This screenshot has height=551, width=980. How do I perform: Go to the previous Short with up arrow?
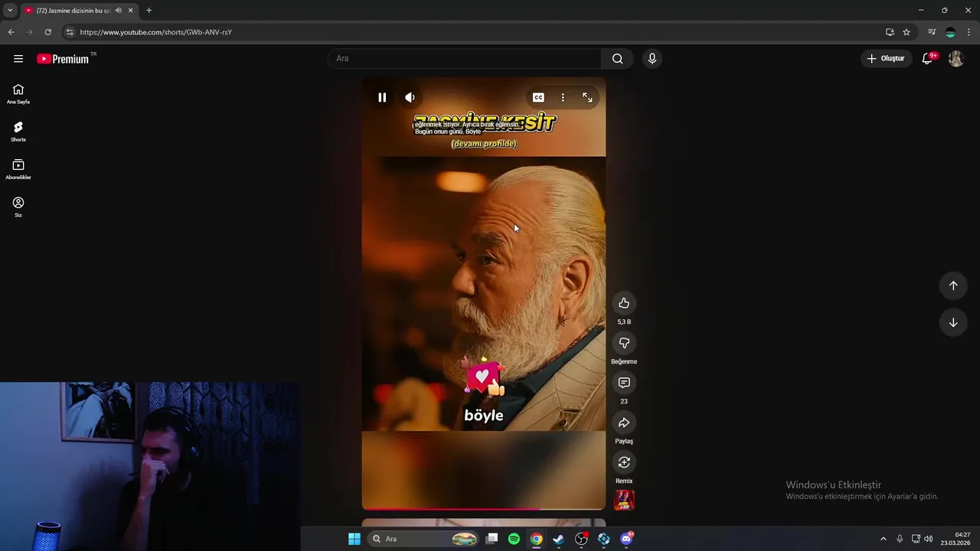[953, 285]
